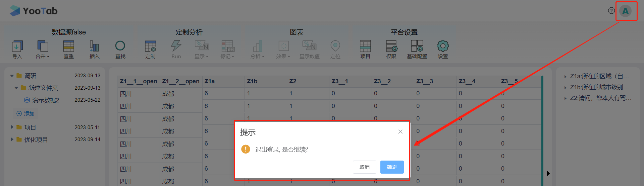
Task: Click the Z1__2__open column header
Action: [x=180, y=81]
